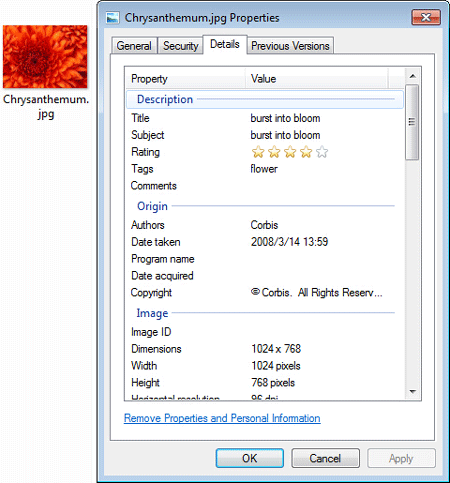Click the scrollbar down arrow
Screen dimensions: 450x483
pyautogui.click(x=413, y=392)
